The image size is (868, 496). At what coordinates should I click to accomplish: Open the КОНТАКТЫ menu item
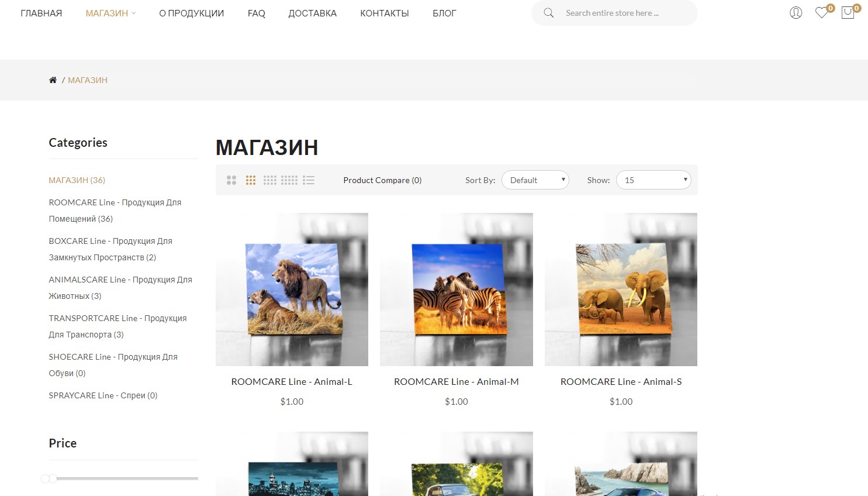pyautogui.click(x=385, y=13)
